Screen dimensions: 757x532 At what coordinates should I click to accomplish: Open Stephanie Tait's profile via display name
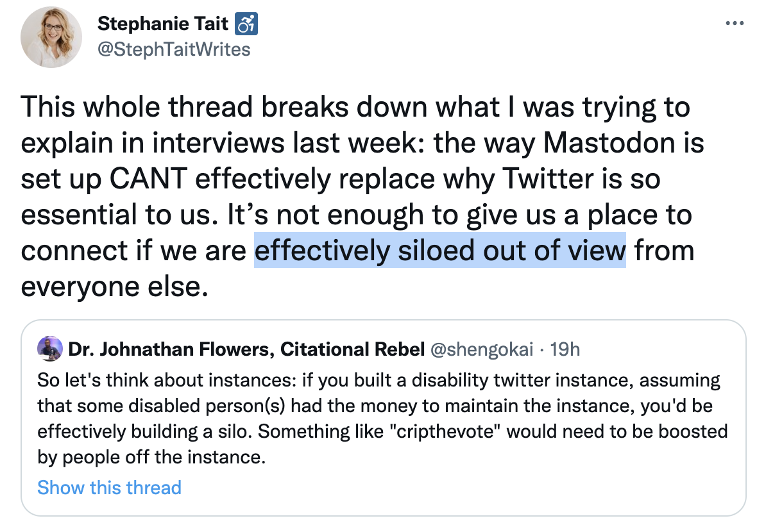click(x=163, y=25)
